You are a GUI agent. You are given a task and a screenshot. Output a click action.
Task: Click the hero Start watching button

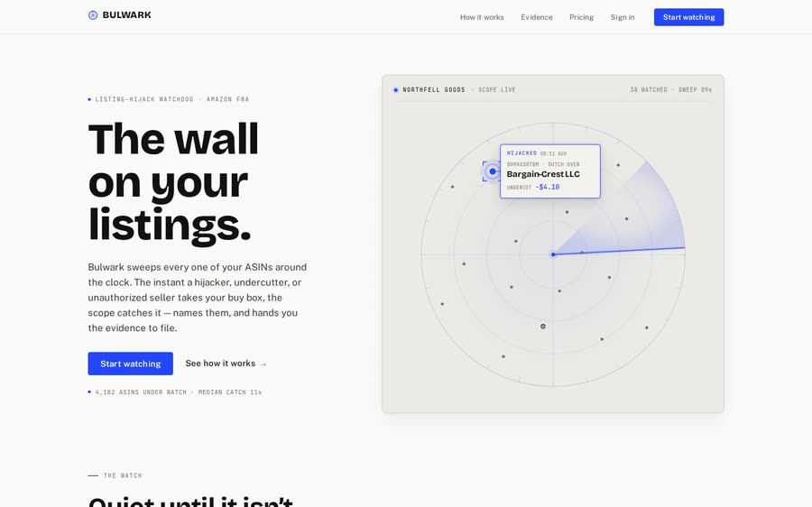[x=131, y=364]
